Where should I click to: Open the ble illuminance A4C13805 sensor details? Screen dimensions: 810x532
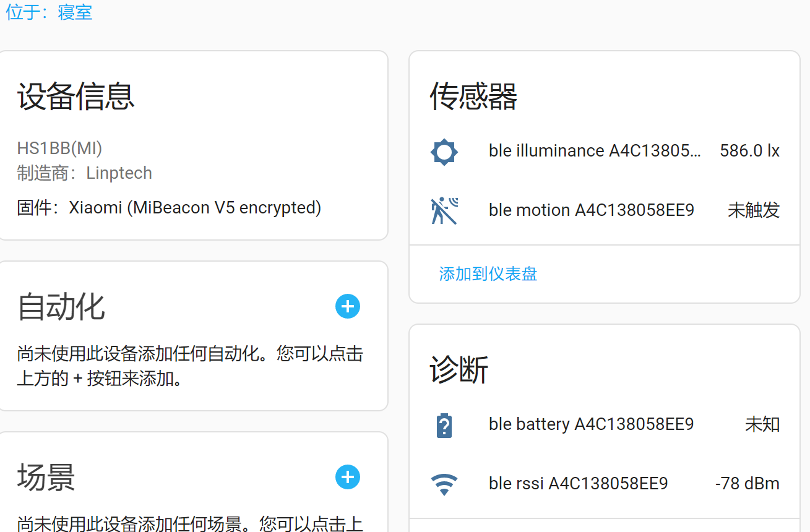[595, 150]
